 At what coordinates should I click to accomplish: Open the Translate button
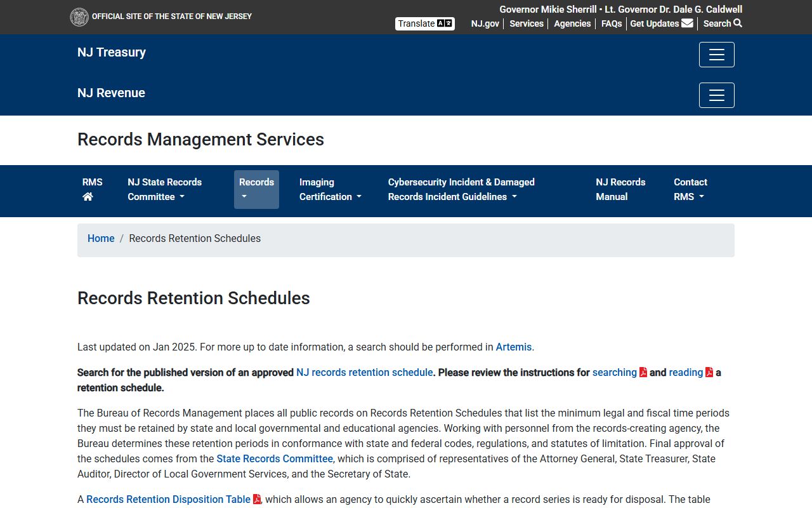(x=425, y=23)
